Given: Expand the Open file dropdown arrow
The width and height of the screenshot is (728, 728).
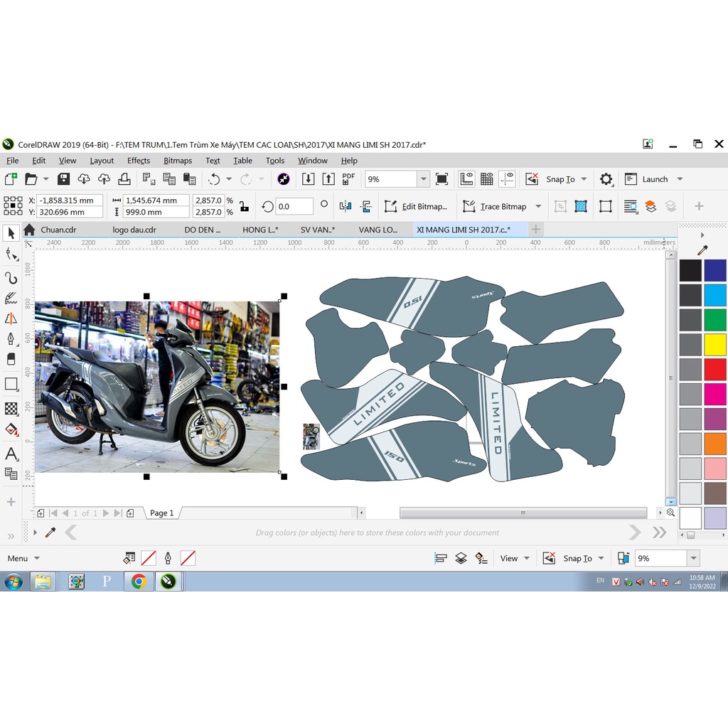Looking at the screenshot, I should pos(46,179).
